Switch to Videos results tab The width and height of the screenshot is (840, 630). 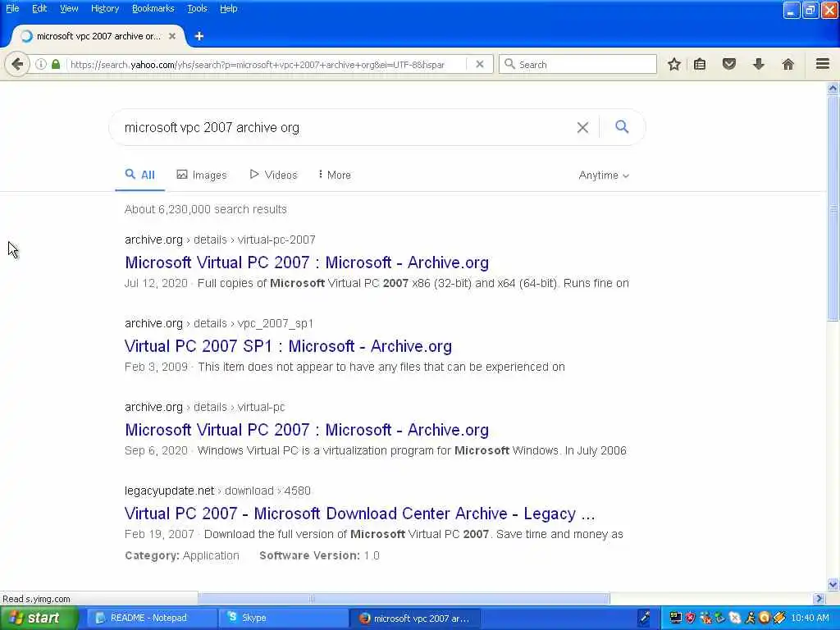[x=273, y=175]
